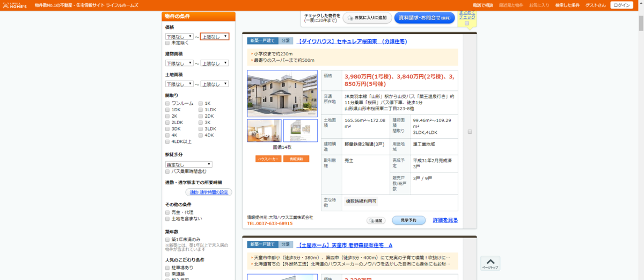Click ゲストさん in header
The height and width of the screenshot is (280, 644).
pyautogui.click(x=595, y=5)
